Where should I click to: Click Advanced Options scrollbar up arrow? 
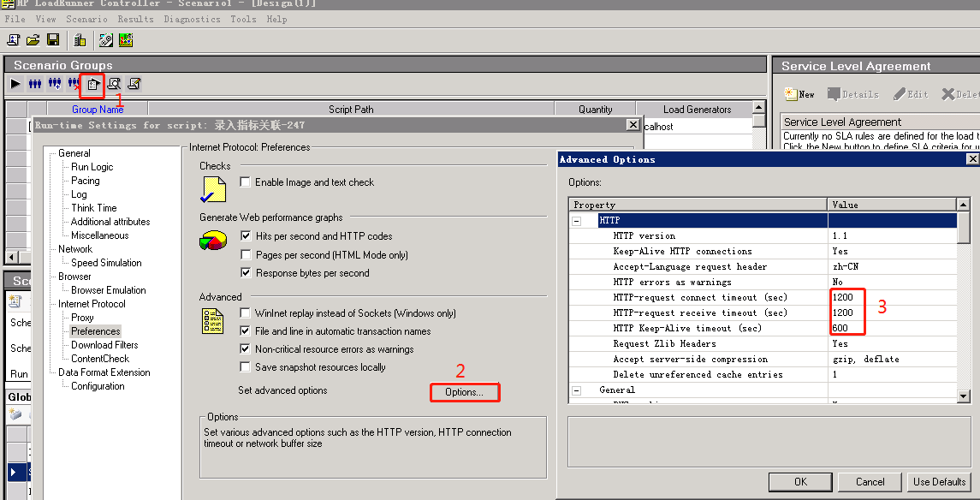point(963,205)
